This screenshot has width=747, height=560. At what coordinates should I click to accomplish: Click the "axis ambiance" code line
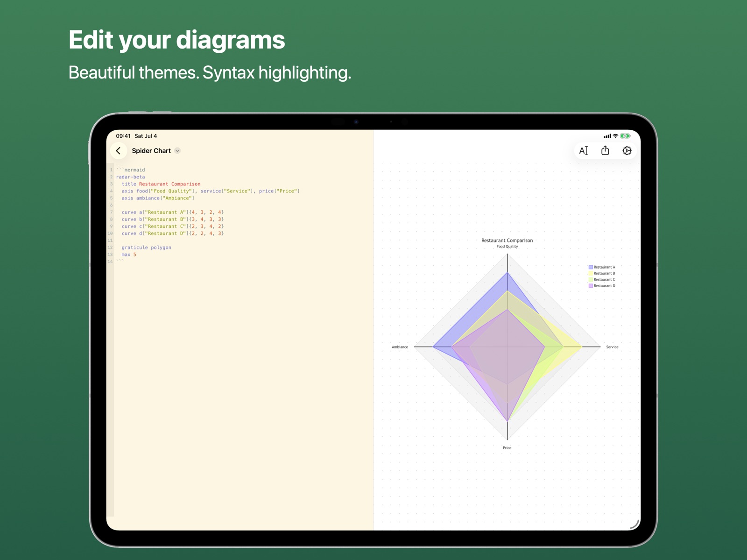pyautogui.click(x=158, y=198)
